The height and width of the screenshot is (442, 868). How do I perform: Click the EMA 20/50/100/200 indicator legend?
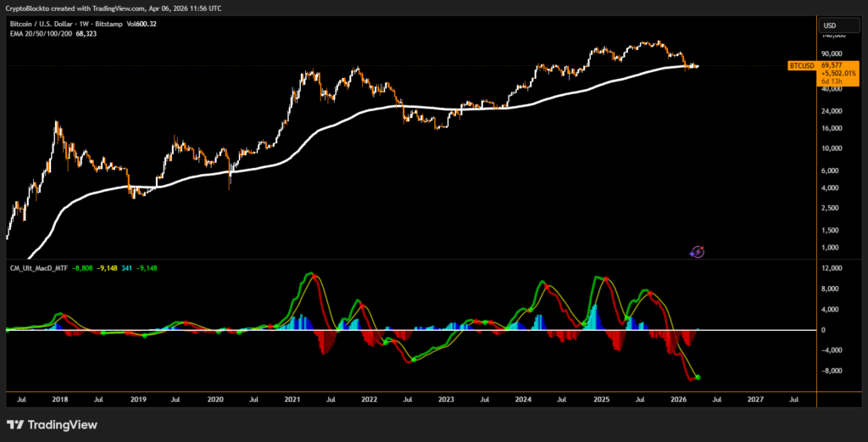click(37, 33)
